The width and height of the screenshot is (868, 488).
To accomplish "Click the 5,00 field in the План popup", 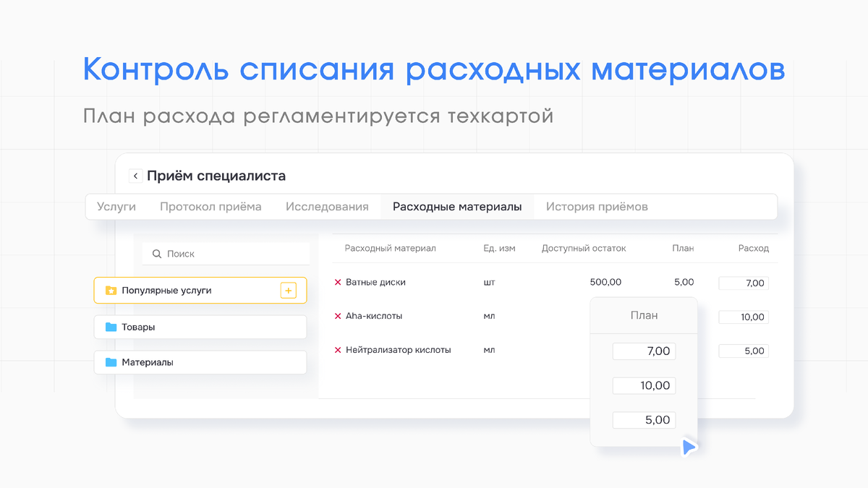I will [644, 420].
